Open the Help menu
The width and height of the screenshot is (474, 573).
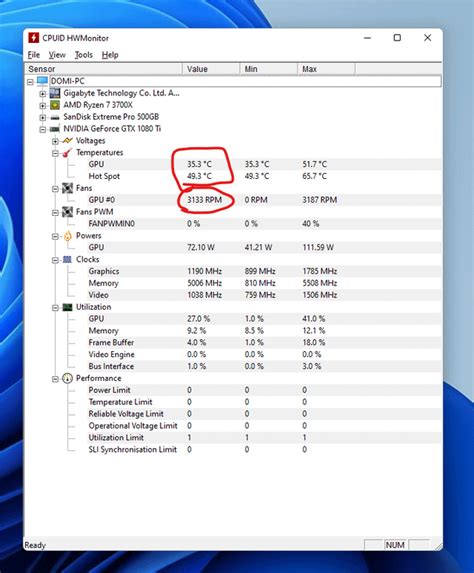point(110,55)
